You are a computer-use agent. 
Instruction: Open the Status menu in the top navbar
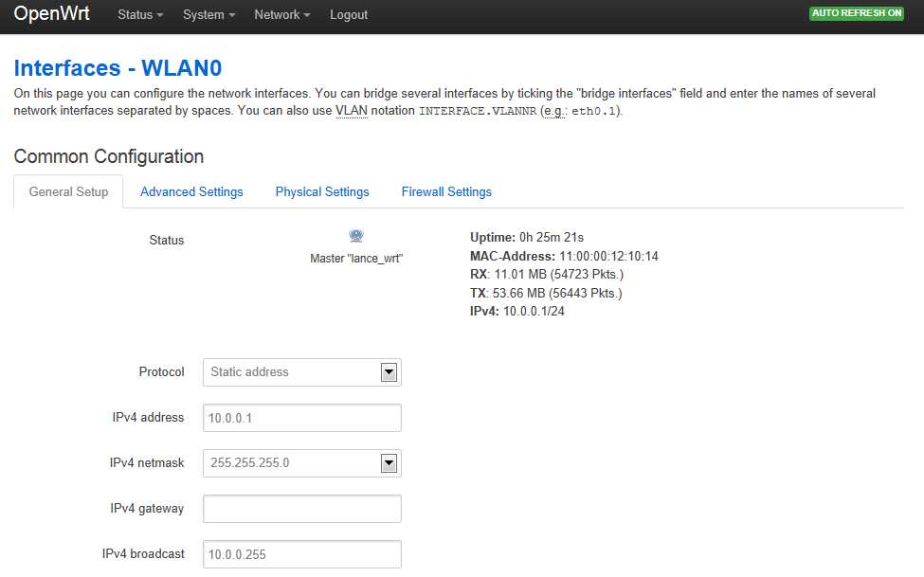point(140,15)
